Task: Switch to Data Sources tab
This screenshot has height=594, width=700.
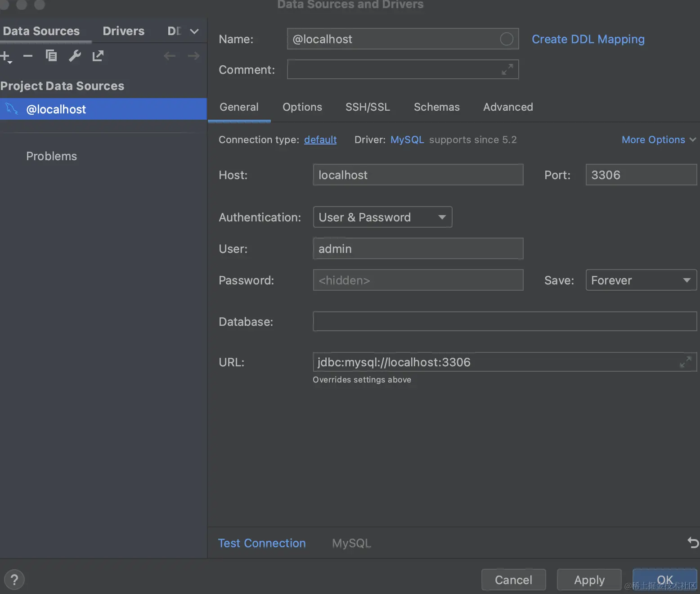Action: click(41, 31)
